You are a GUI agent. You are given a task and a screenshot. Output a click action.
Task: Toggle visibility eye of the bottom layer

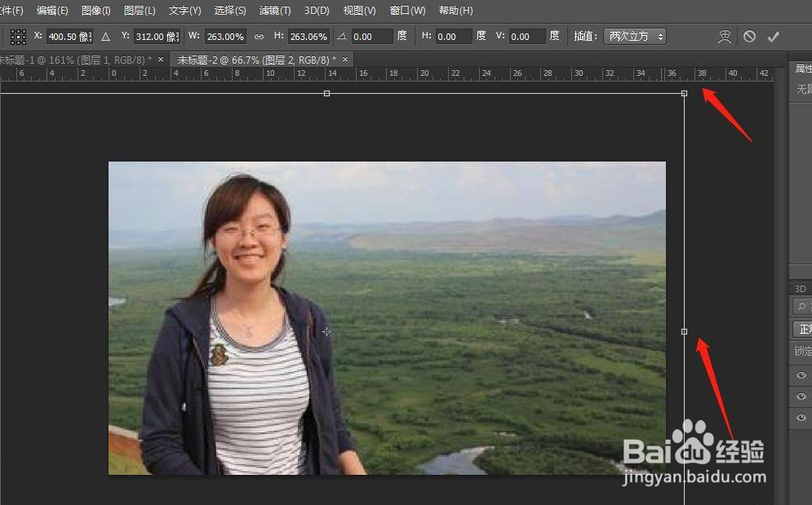801,418
